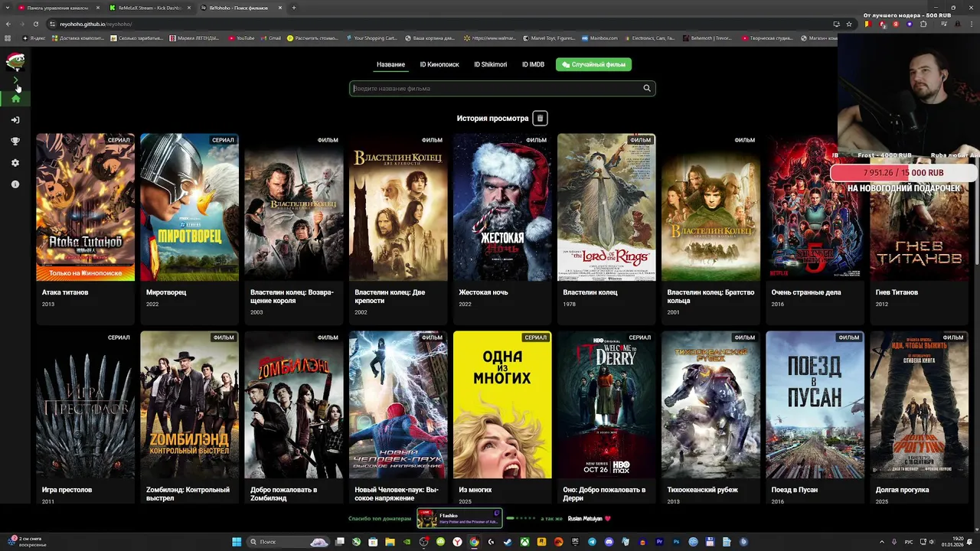
Task: Open Telegram from the taskbar
Action: pyautogui.click(x=592, y=542)
